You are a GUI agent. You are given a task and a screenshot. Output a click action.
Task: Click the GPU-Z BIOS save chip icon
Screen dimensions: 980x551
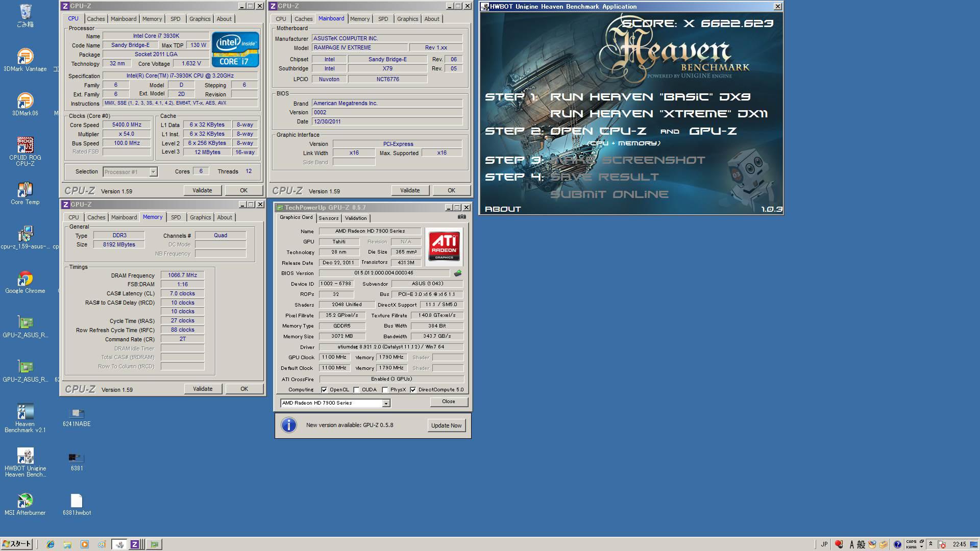tap(458, 273)
